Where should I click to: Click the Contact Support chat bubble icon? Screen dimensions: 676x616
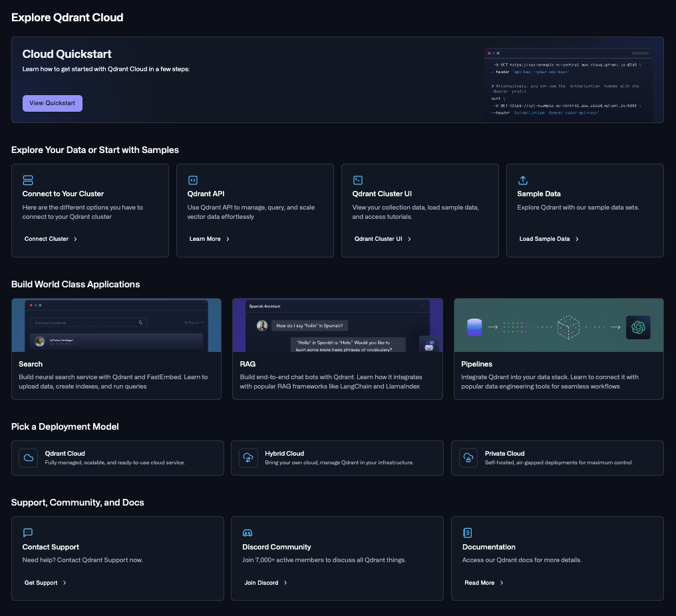point(27,532)
